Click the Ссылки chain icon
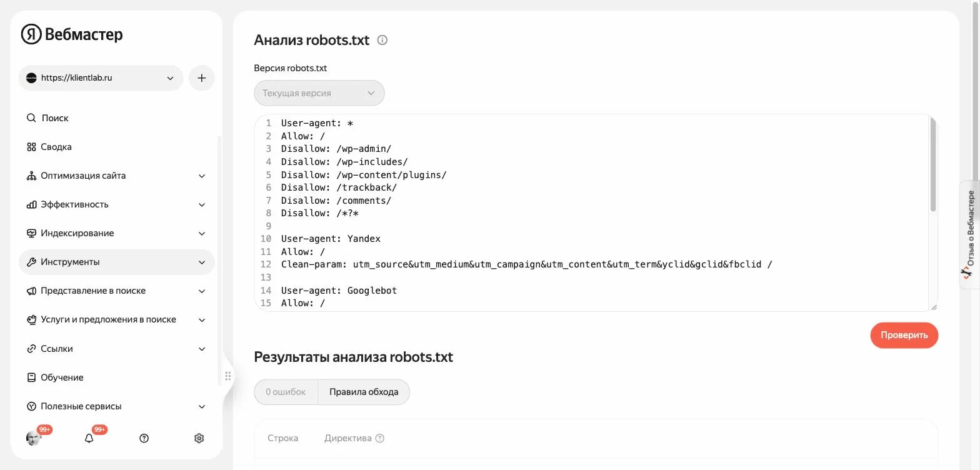Image resolution: width=980 pixels, height=470 pixels. pyautogui.click(x=31, y=349)
